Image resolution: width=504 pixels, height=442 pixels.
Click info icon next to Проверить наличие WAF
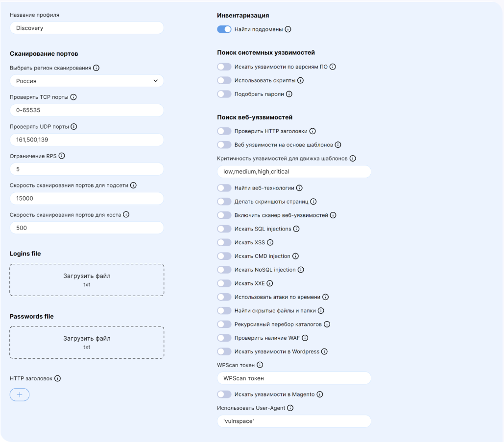(305, 338)
